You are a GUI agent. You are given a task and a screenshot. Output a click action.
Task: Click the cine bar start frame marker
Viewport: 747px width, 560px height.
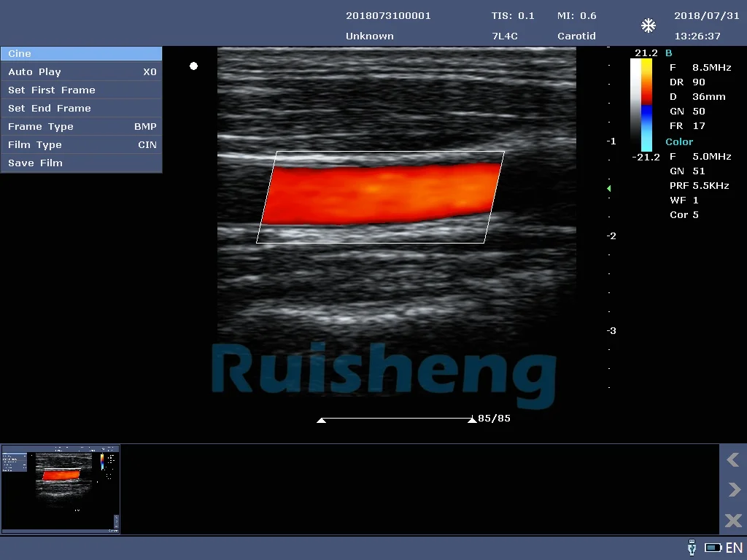click(321, 420)
